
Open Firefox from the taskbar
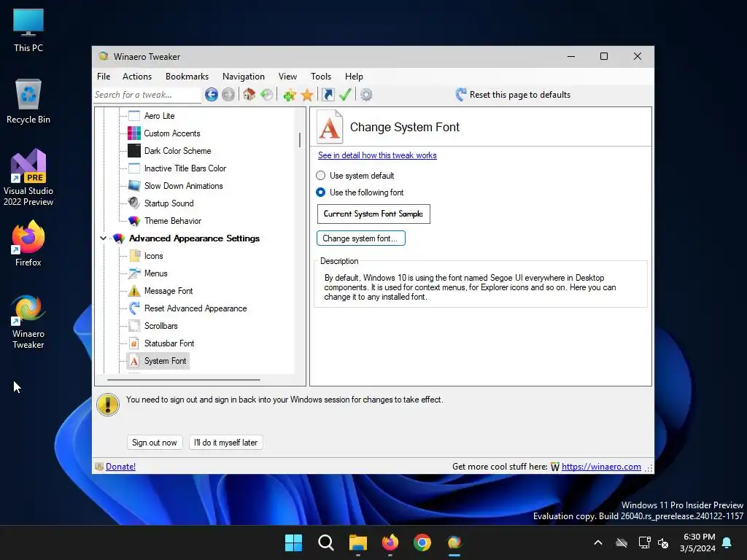pos(390,542)
